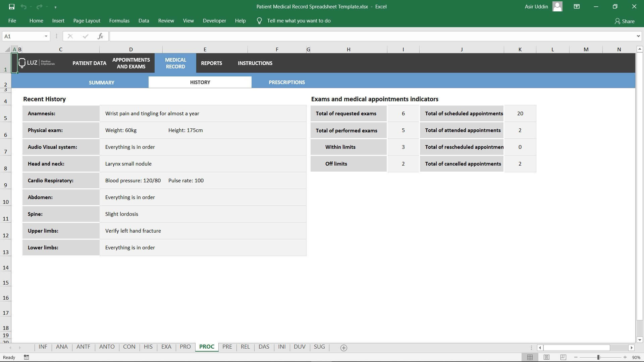
Task: Switch to the PRE sheet tab
Action: coord(227,347)
